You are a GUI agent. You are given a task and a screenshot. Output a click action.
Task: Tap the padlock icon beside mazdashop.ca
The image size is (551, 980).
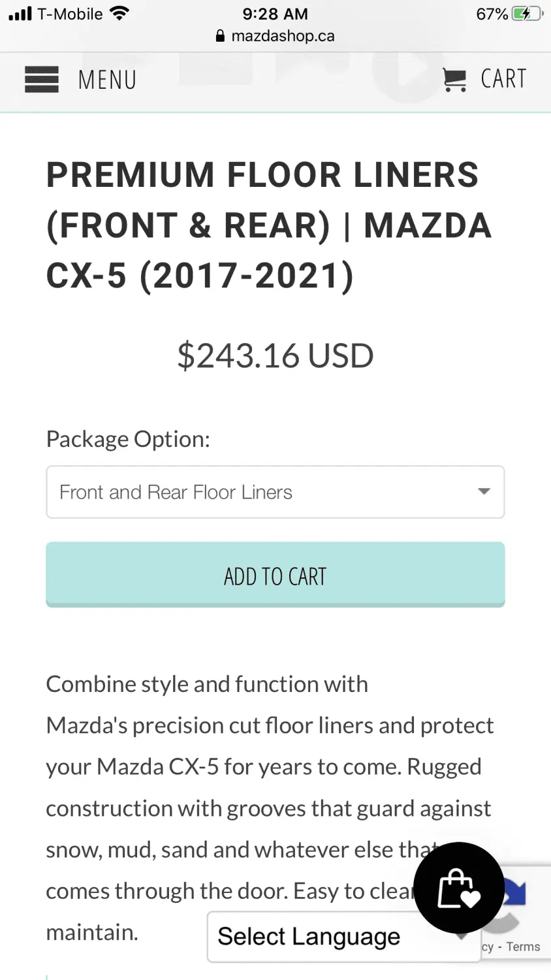click(220, 36)
